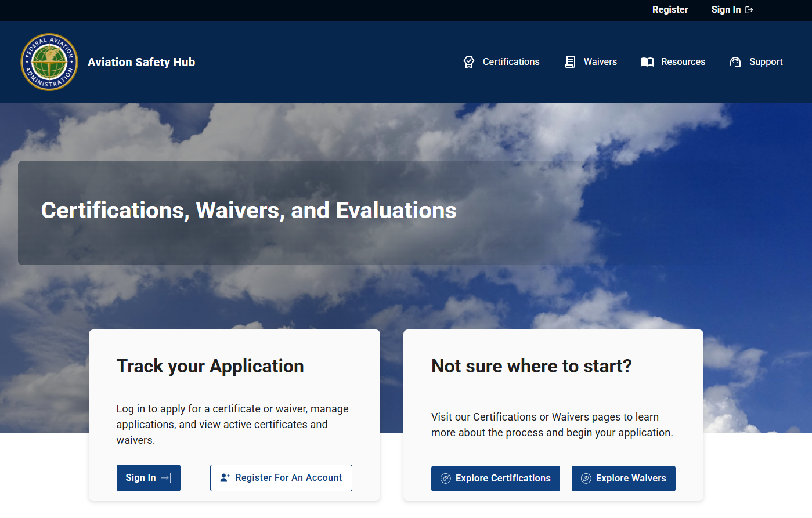Click the 'Log in to apply for a certificate' paragraph
Screen dimensions: 812x518
[233, 425]
